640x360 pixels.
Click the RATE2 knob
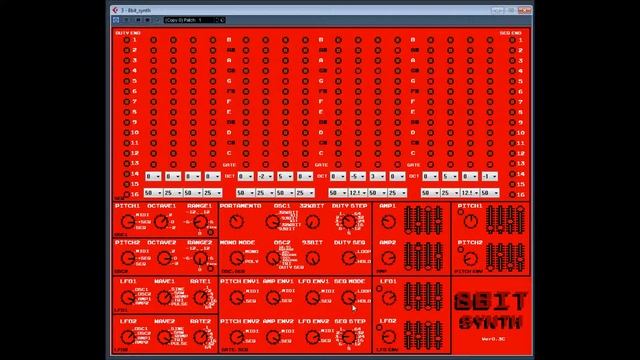pos(200,337)
